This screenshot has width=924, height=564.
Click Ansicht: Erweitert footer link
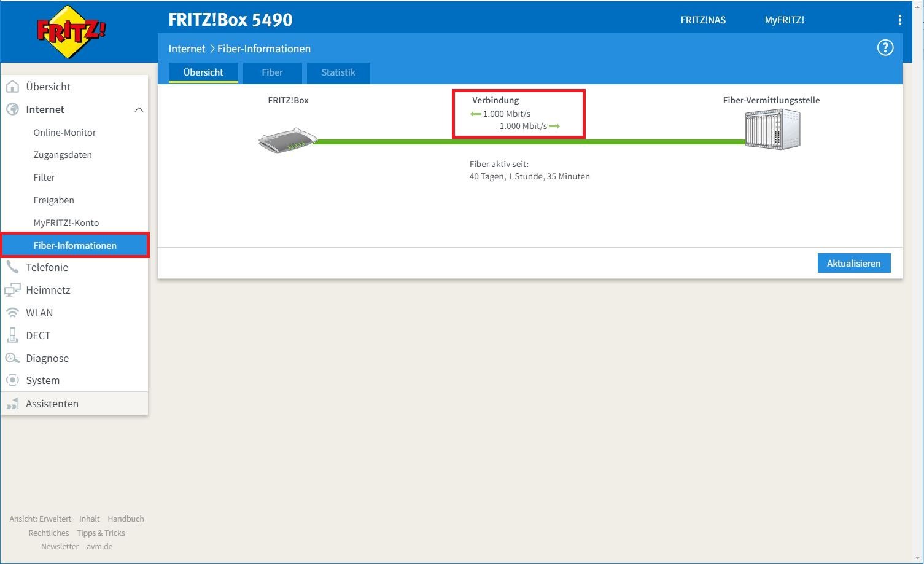coord(40,519)
